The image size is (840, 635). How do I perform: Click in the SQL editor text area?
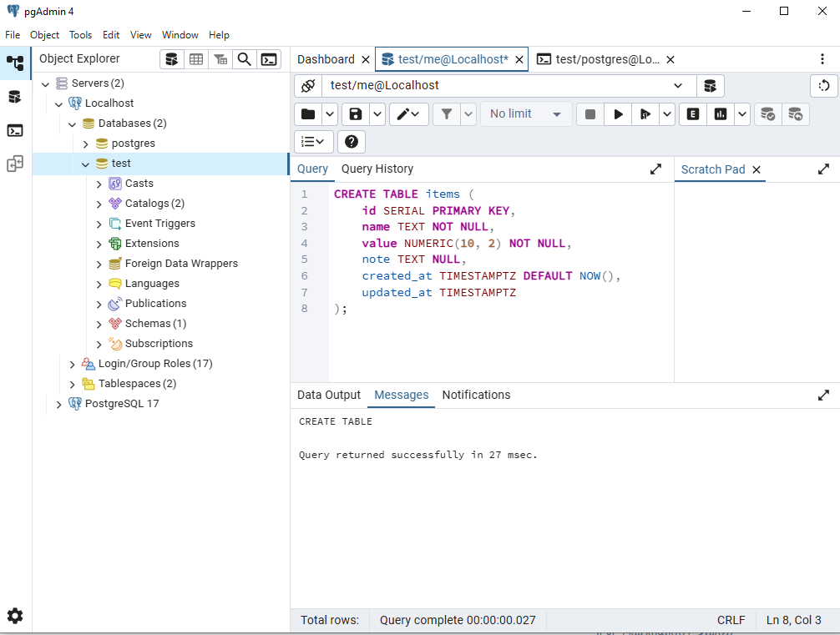coord(501,342)
